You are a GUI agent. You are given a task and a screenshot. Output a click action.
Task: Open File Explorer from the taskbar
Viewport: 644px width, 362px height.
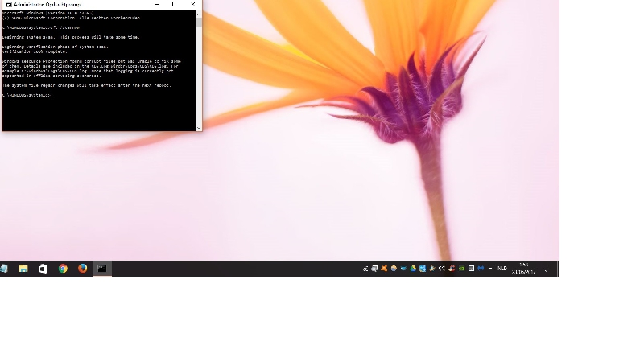[x=23, y=269]
